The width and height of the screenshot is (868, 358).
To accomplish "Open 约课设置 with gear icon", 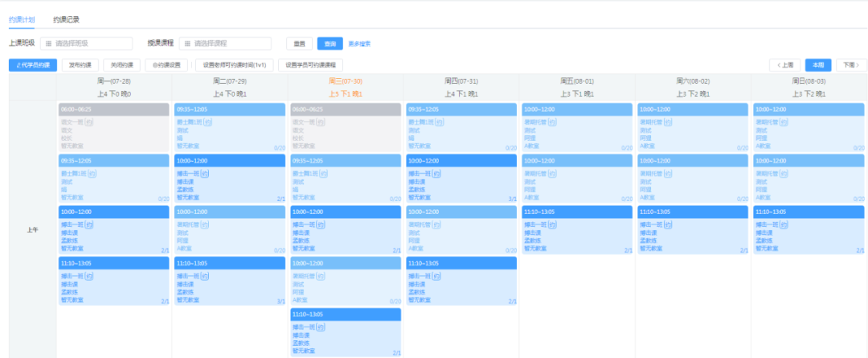I will [166, 65].
